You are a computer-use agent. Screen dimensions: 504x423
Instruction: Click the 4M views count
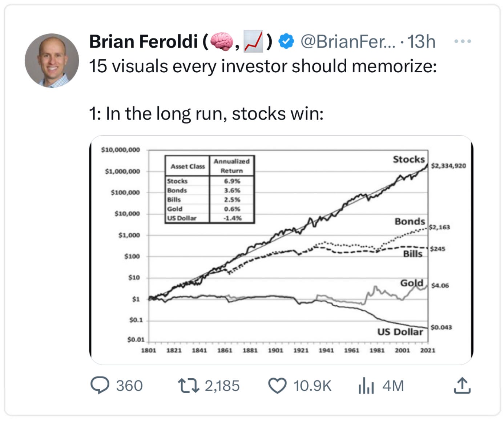393,386
